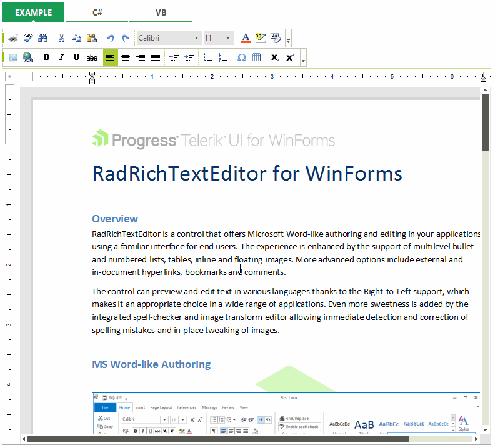The height and width of the screenshot is (448, 495).
Task: Insert a hyperlink with globe icon
Action: click(x=28, y=57)
